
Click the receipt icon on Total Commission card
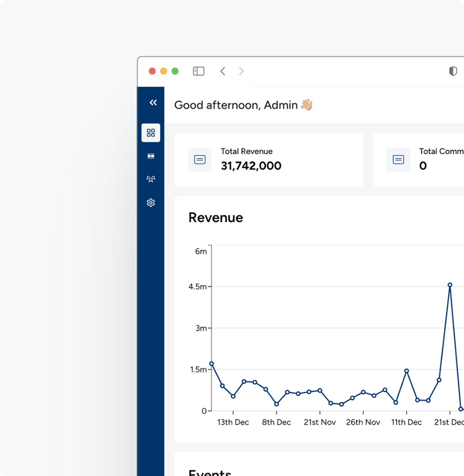coord(398,160)
